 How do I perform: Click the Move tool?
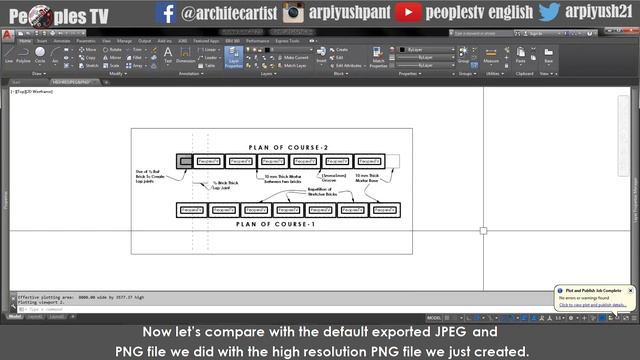88,49
